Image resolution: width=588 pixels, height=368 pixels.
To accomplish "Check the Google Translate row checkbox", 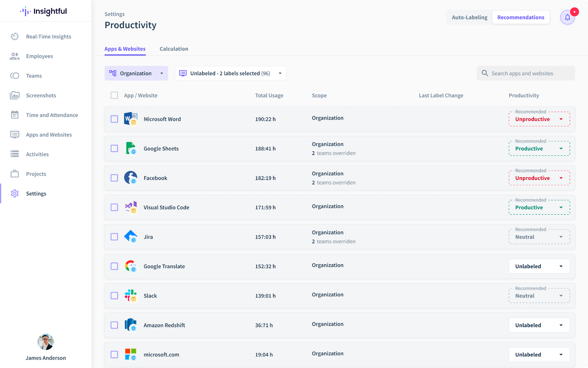I will pos(114,266).
